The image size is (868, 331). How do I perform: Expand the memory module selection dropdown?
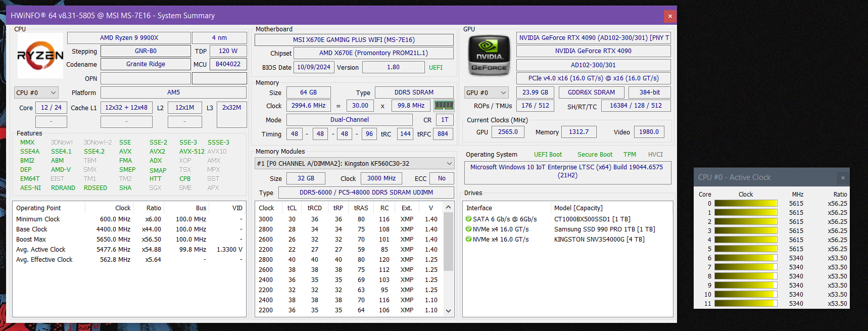[x=354, y=163]
